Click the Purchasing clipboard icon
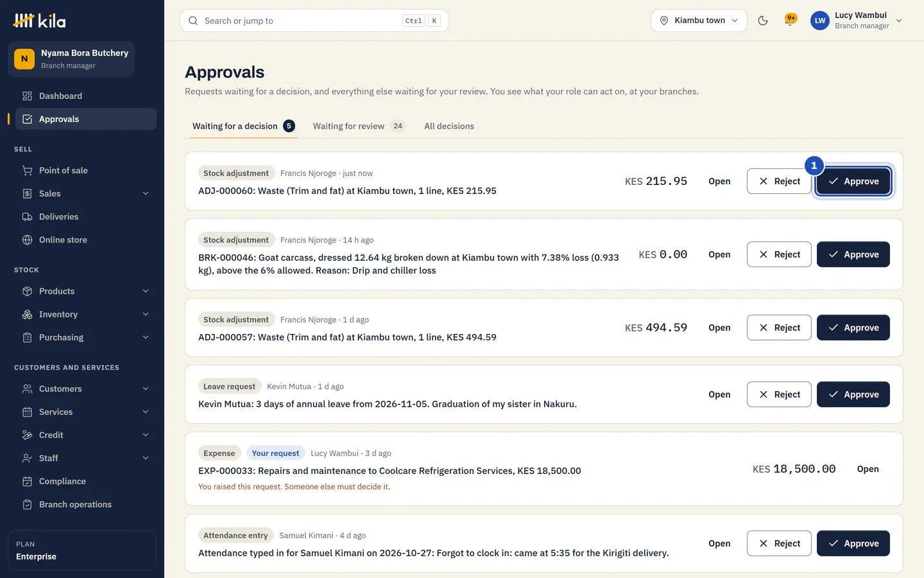The image size is (924, 578). coord(27,337)
